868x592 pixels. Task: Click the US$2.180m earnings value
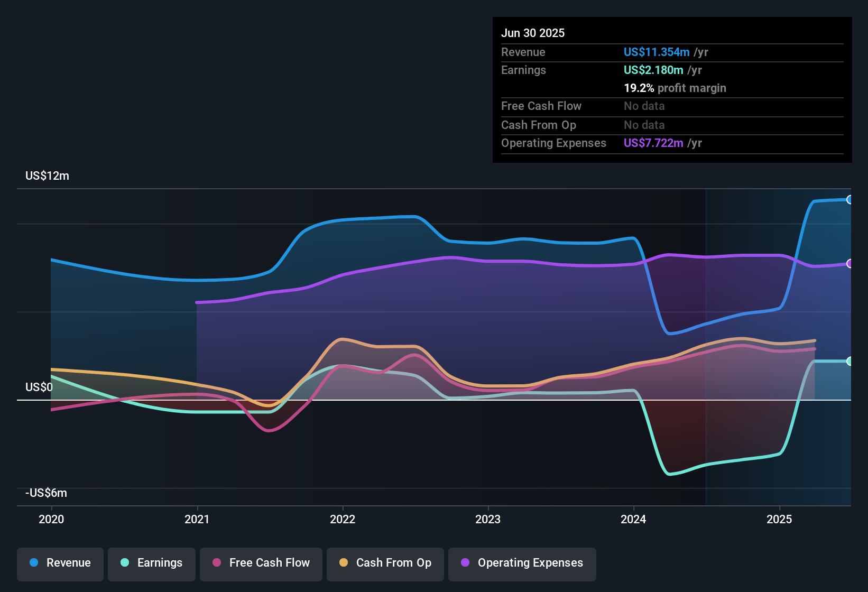pyautogui.click(x=653, y=70)
